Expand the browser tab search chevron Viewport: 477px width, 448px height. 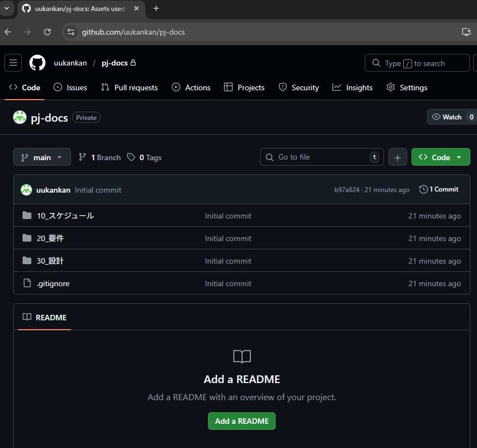point(6,8)
